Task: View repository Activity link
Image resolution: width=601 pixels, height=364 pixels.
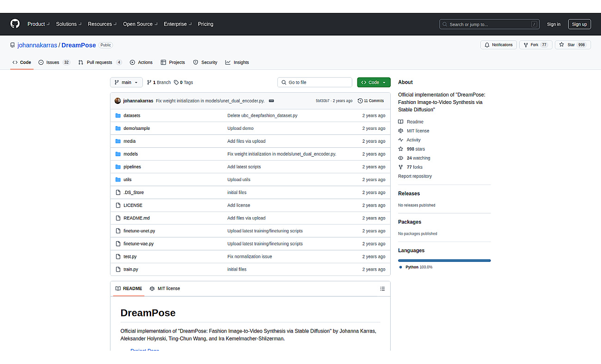Action: coord(409,140)
